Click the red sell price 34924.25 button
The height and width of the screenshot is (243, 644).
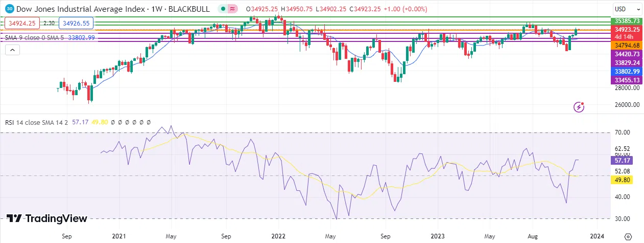pyautogui.click(x=22, y=23)
